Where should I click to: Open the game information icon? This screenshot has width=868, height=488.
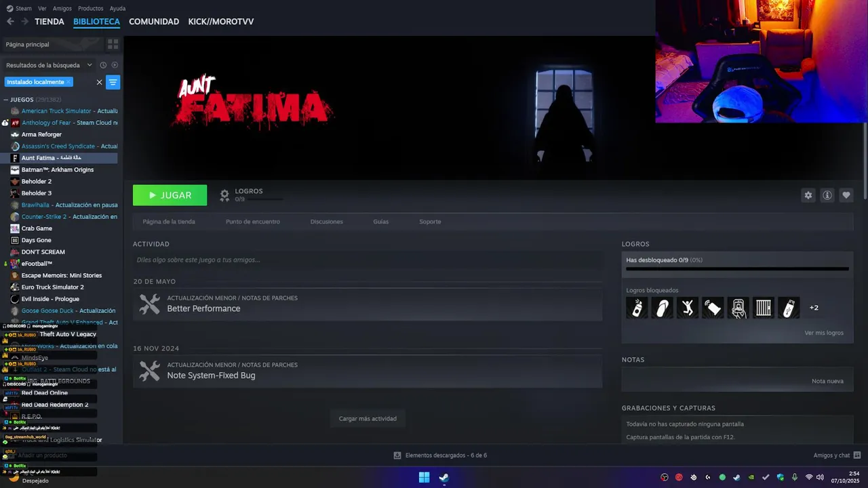(827, 195)
